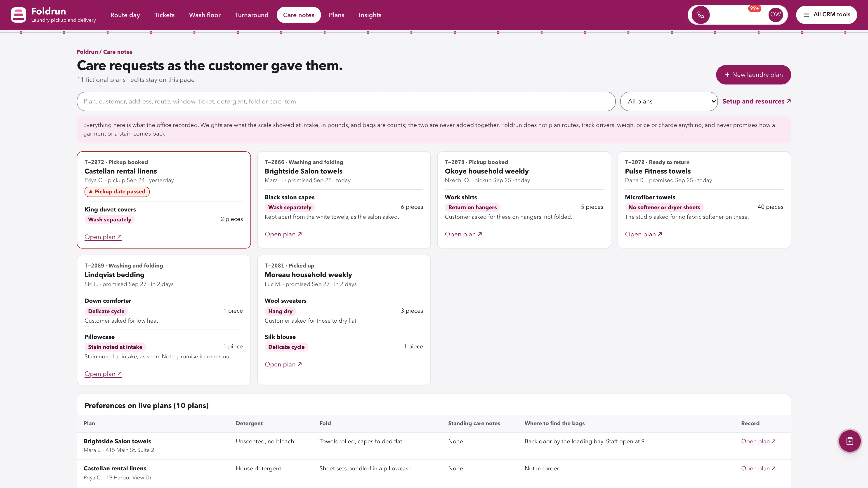This screenshot has width=868, height=488.
Task: Click the 40 pieces count
Action: click(770, 207)
